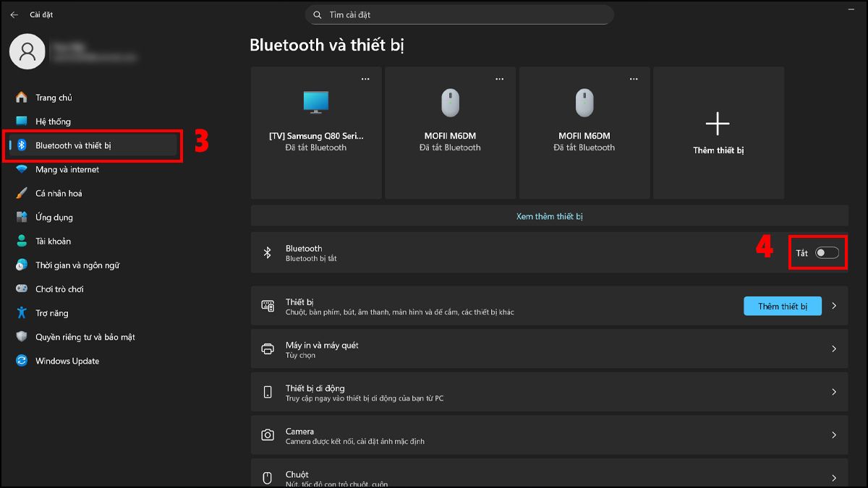Click the Chơi trò chơi gamepad icon
The width and height of the screenshot is (868, 488).
tap(22, 289)
